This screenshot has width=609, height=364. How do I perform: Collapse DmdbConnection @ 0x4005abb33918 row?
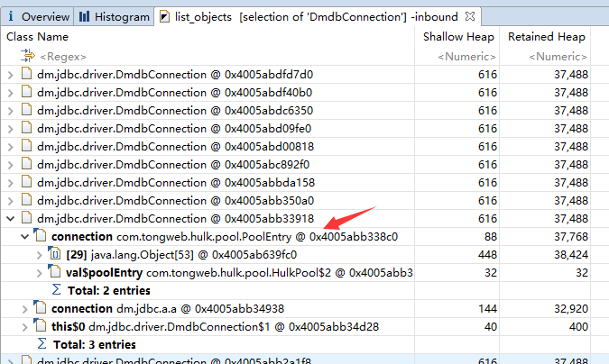11,219
